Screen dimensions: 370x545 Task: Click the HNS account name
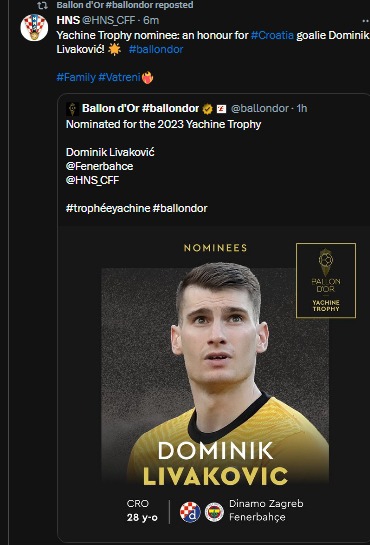pyautogui.click(x=68, y=20)
